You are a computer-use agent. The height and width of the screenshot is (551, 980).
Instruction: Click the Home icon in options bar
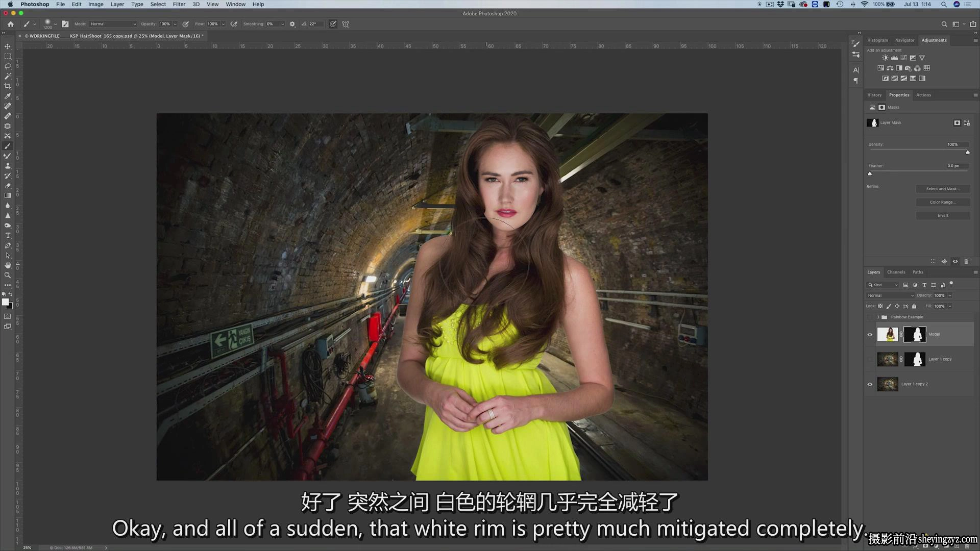11,24
